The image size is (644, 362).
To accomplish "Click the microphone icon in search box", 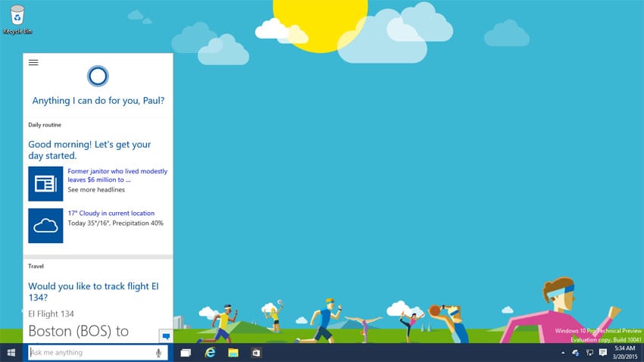I will pos(158,353).
